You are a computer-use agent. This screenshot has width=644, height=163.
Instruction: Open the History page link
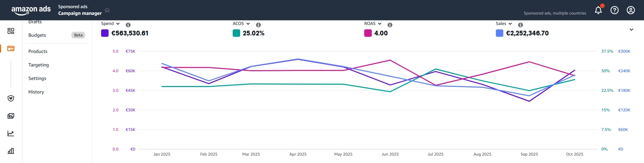click(36, 92)
